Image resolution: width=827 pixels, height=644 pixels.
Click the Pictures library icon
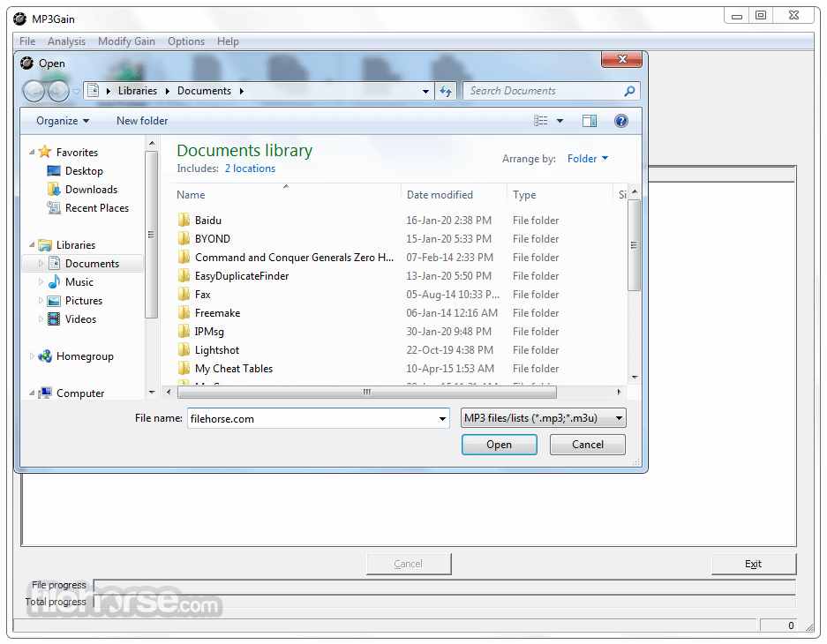(54, 301)
